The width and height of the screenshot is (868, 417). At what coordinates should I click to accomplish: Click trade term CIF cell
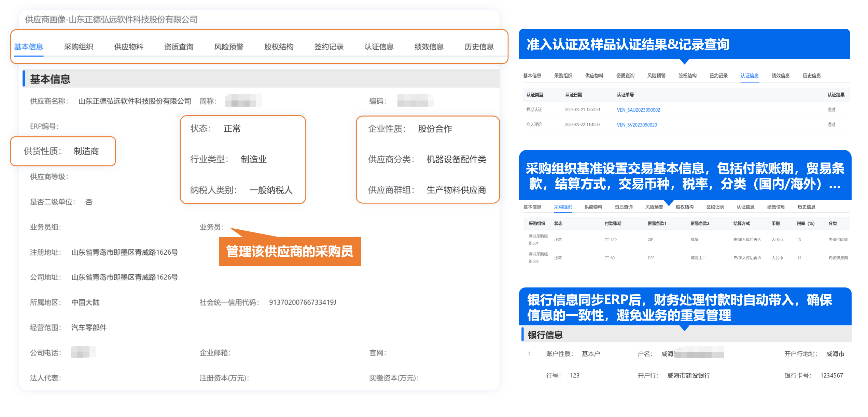pos(650,240)
